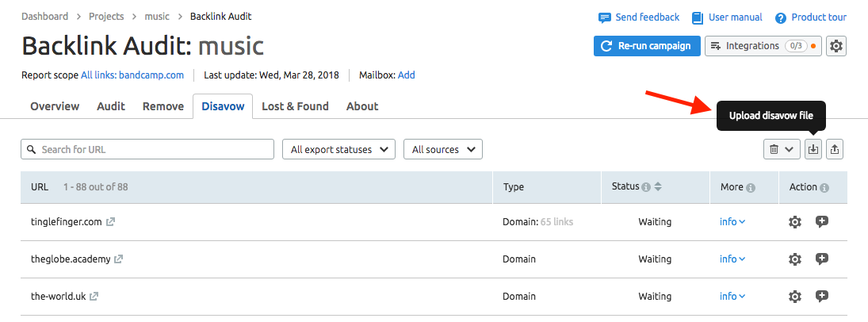Click the Upload disavow file icon
This screenshot has width=868, height=322.
[813, 149]
